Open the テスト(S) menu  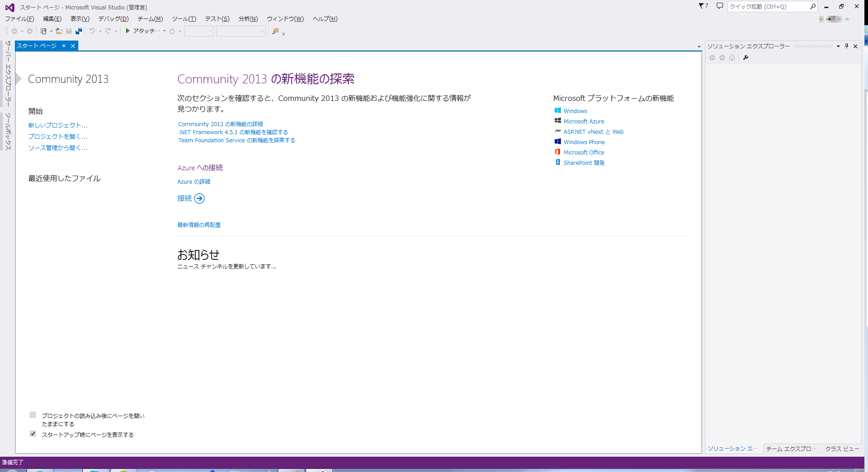[x=217, y=19]
